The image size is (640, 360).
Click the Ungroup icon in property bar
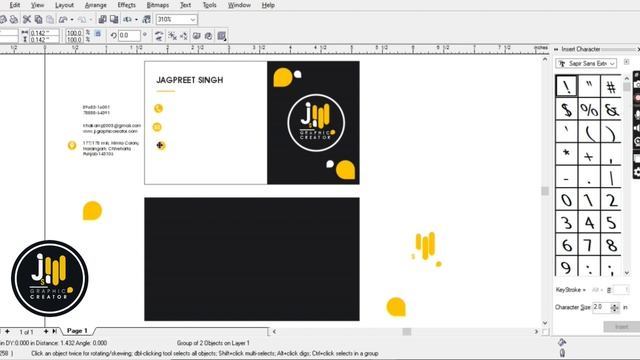pos(173,36)
